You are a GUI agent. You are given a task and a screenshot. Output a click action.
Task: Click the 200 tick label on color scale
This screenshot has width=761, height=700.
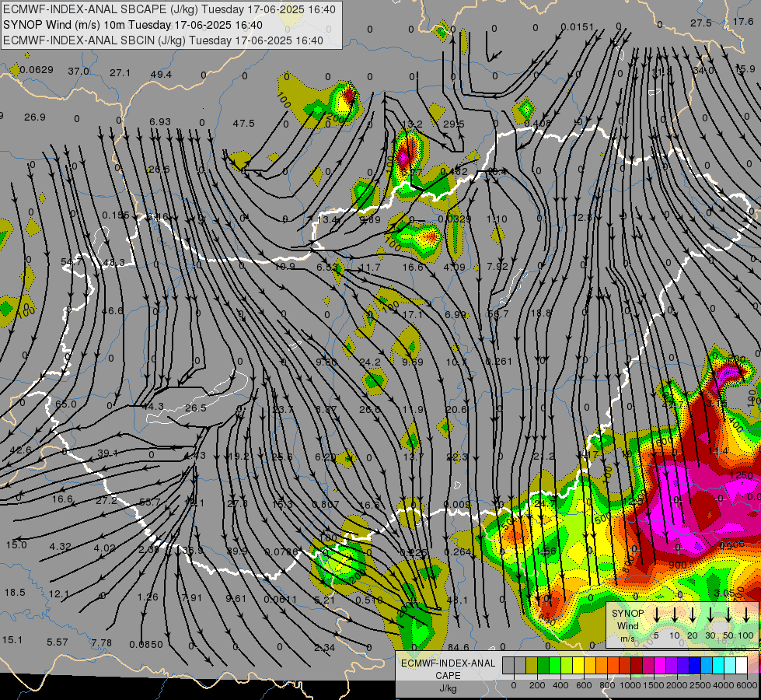[537, 685]
